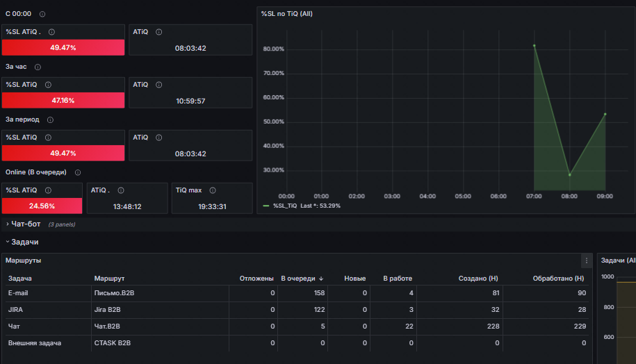Click the chart data point at 09:00
The height and width of the screenshot is (364, 636).
coord(605,115)
